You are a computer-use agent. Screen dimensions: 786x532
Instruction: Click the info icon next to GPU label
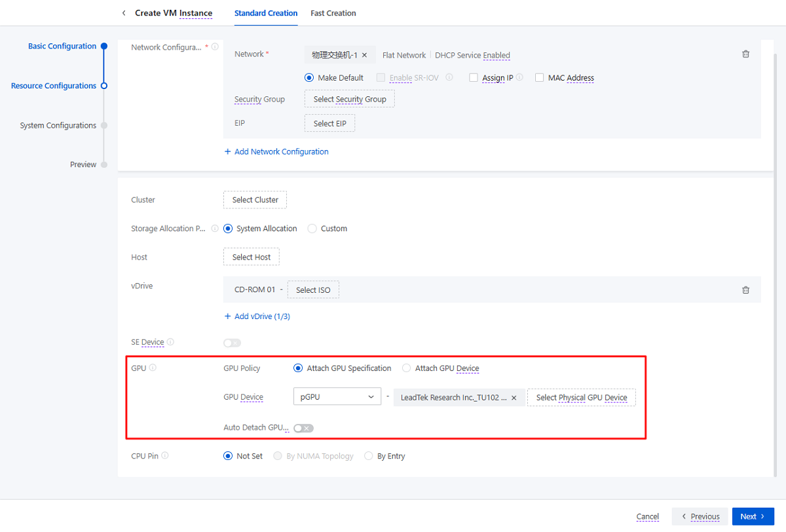click(x=153, y=368)
